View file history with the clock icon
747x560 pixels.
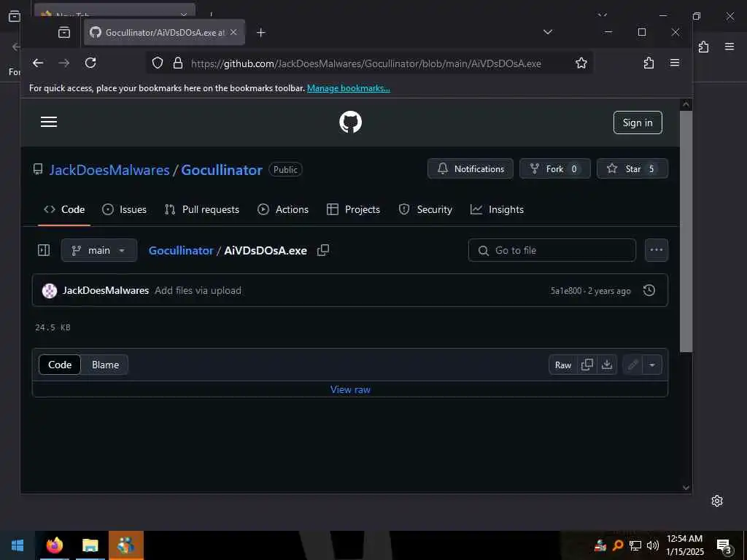pos(649,290)
